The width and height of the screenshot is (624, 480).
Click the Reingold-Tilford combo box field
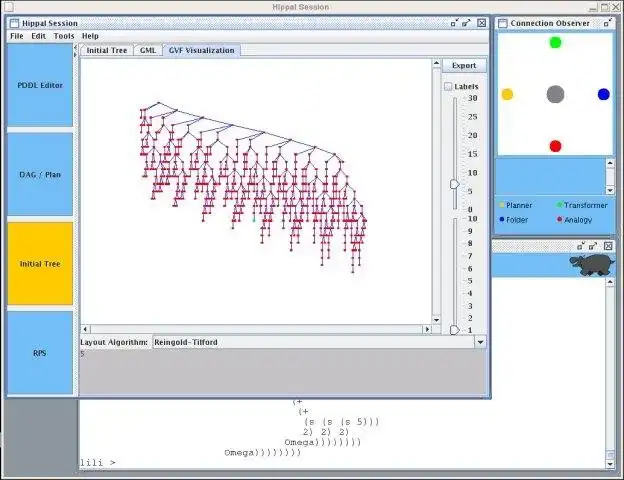[314, 342]
